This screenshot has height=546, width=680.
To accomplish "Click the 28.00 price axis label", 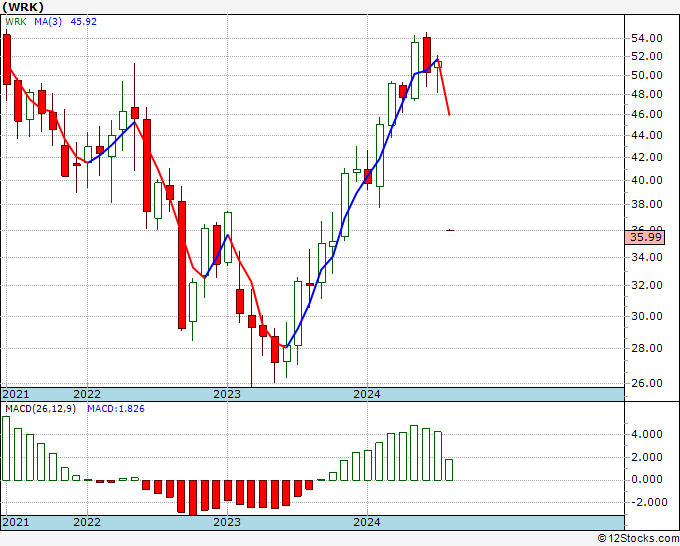I will (647, 349).
